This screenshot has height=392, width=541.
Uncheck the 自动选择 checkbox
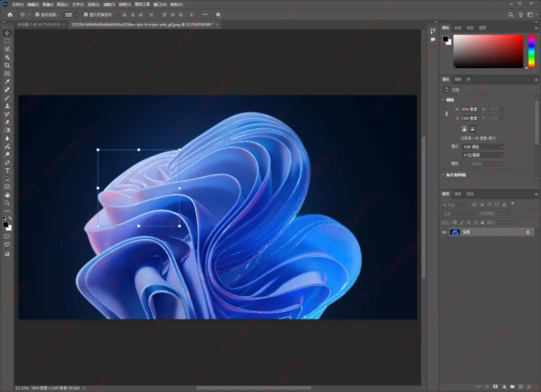pyautogui.click(x=37, y=15)
